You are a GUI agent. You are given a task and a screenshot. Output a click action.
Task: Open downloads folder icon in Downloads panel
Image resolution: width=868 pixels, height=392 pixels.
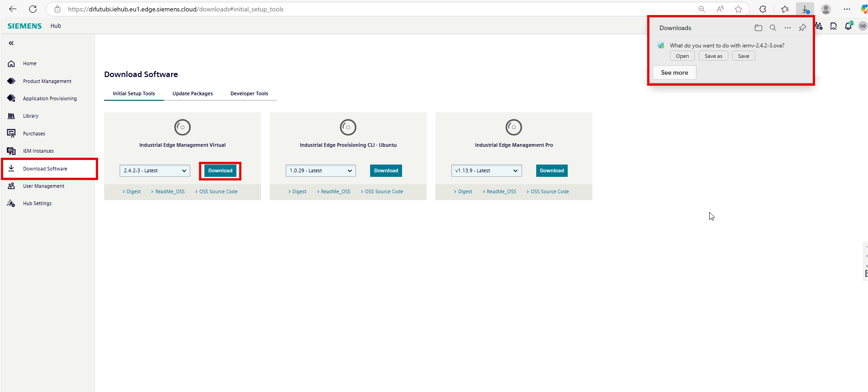(758, 28)
